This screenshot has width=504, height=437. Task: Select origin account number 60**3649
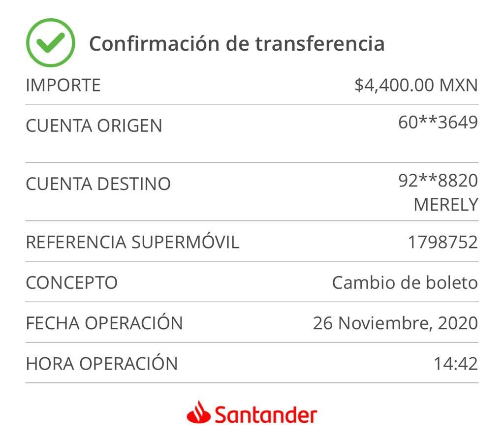[x=438, y=123]
